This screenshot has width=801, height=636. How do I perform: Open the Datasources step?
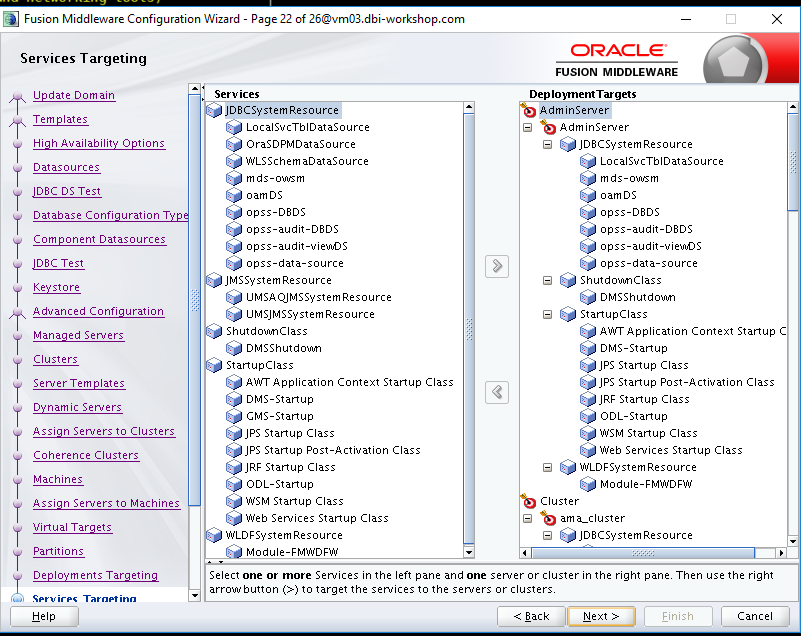66,168
